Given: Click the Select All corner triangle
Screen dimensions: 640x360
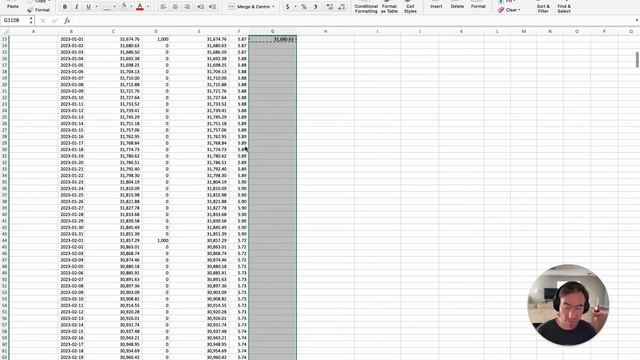Looking at the screenshot, I should 4,31.
